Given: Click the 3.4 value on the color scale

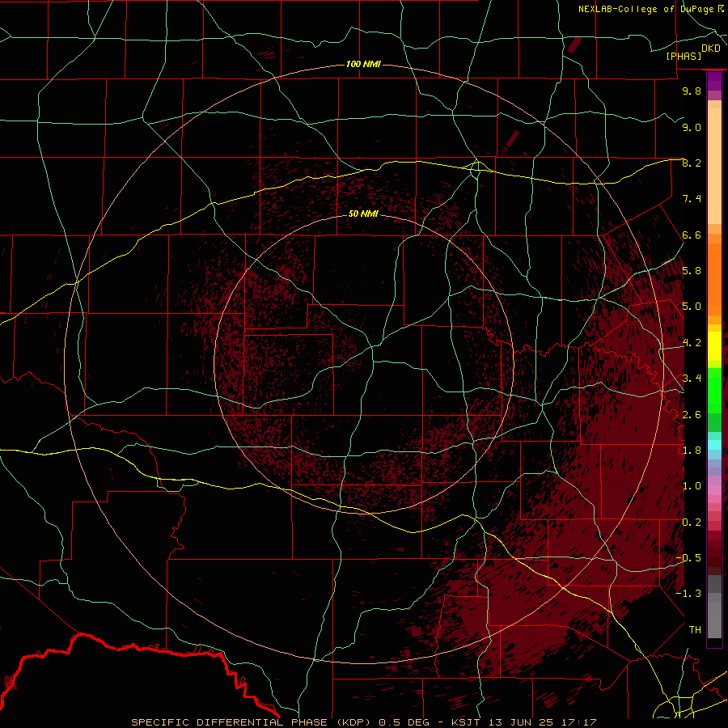Looking at the screenshot, I should click(x=692, y=379).
